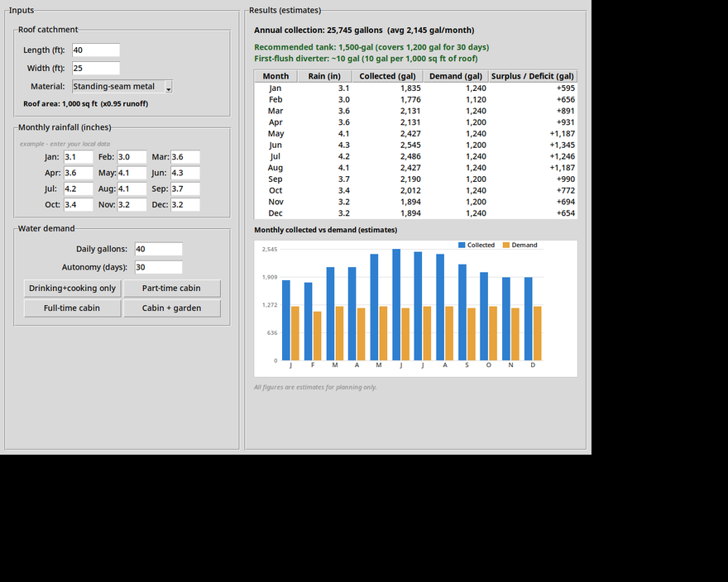This screenshot has width=728, height=582.
Task: Click the February orange demand bar
Action: 317,336
